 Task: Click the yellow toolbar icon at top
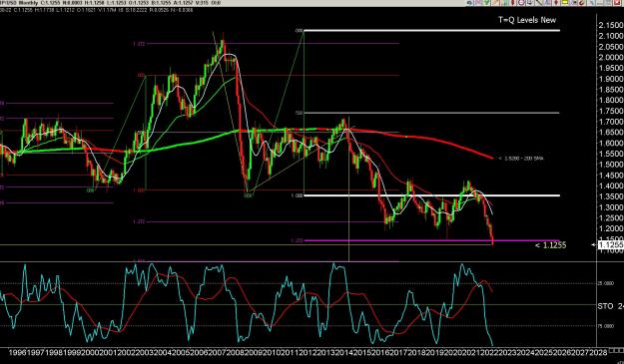pyautogui.click(x=565, y=2)
